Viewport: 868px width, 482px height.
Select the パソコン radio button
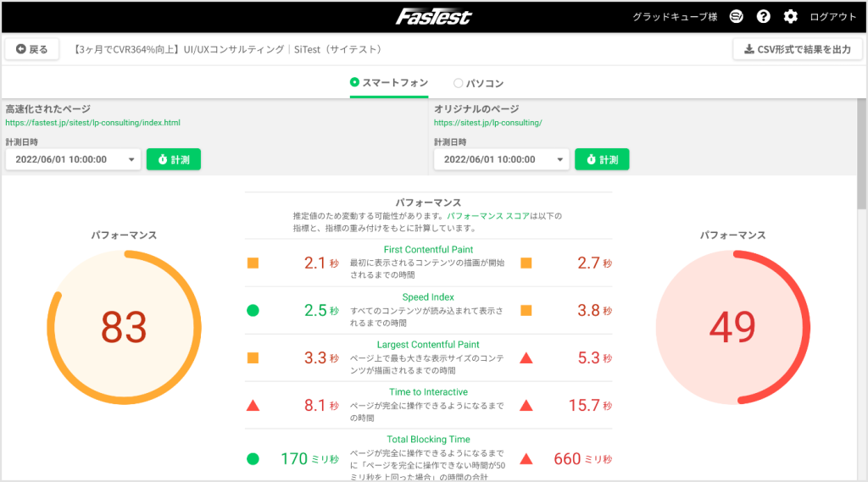[x=458, y=83]
